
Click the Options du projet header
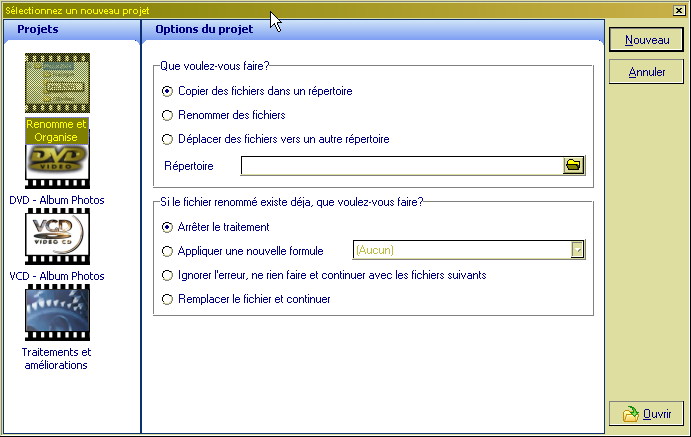point(196,29)
